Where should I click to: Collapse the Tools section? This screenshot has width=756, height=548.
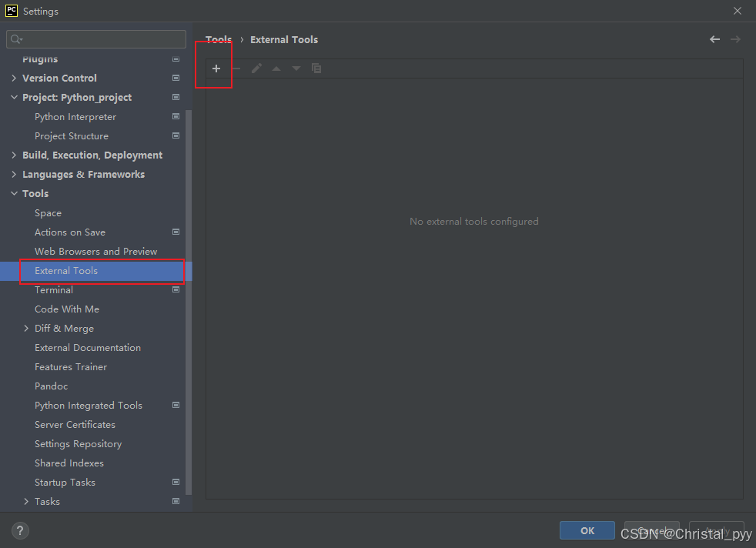click(14, 193)
